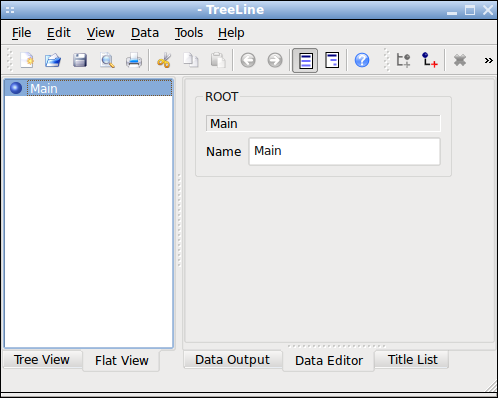Open the View menu

click(101, 33)
